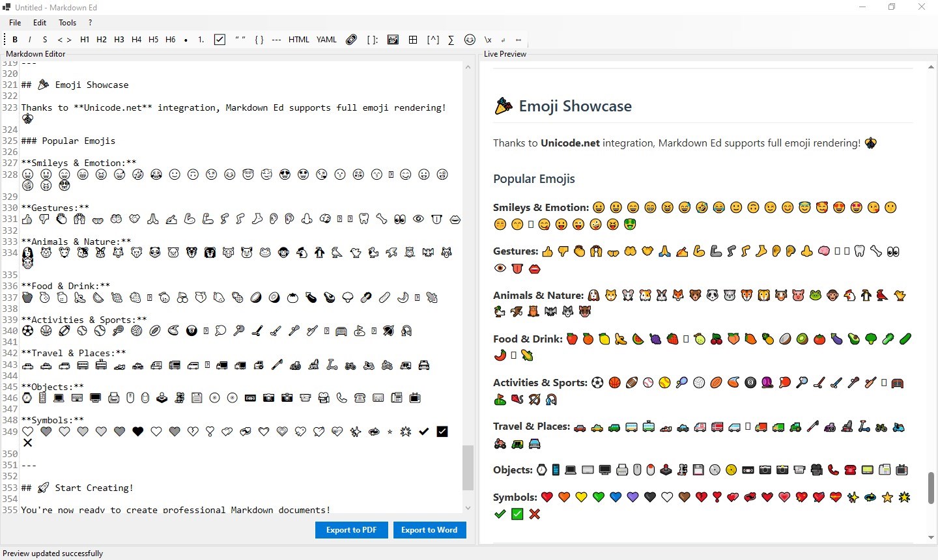Apply strikethrough with the S button

pos(45,40)
